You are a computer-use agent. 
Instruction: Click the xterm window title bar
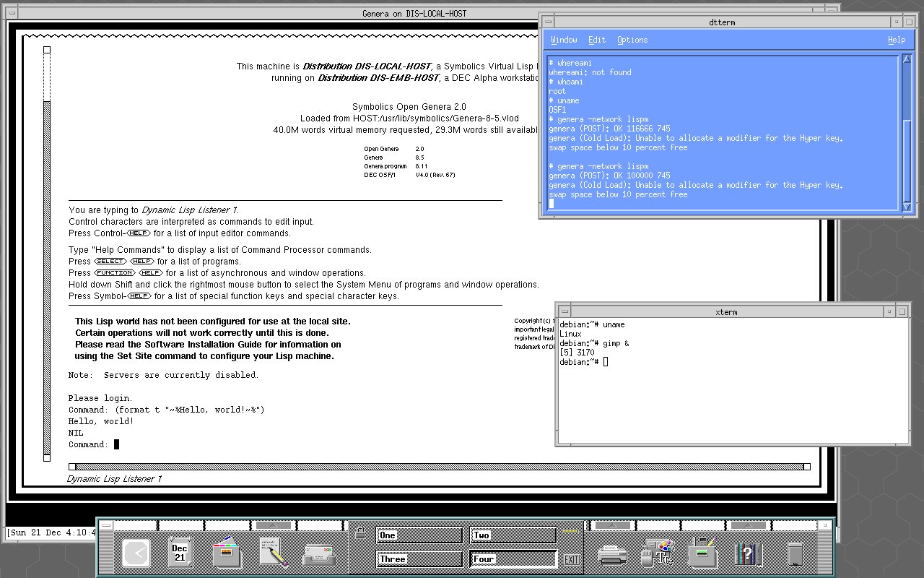coord(726,312)
